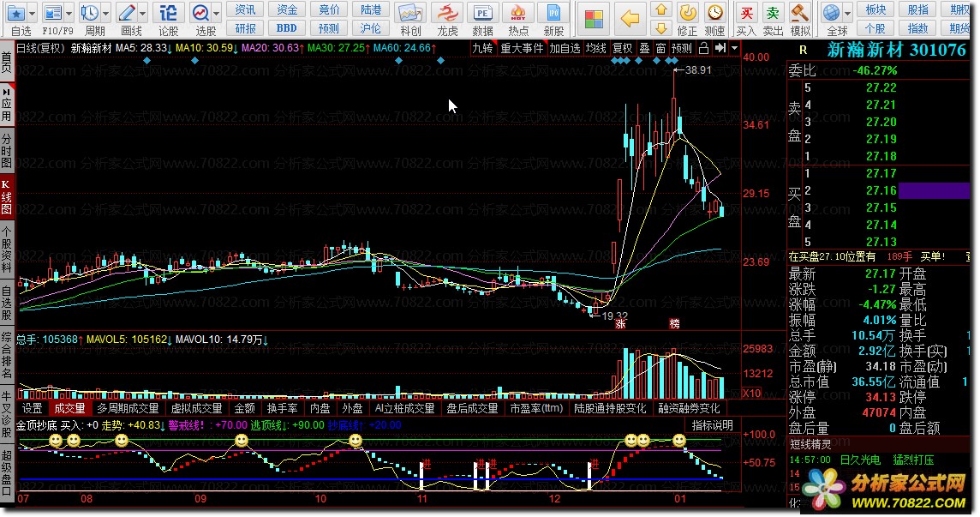Click the 加自选 add-to-watchlist button
Image resolution: width=980 pixels, height=517 pixels.
[565, 48]
